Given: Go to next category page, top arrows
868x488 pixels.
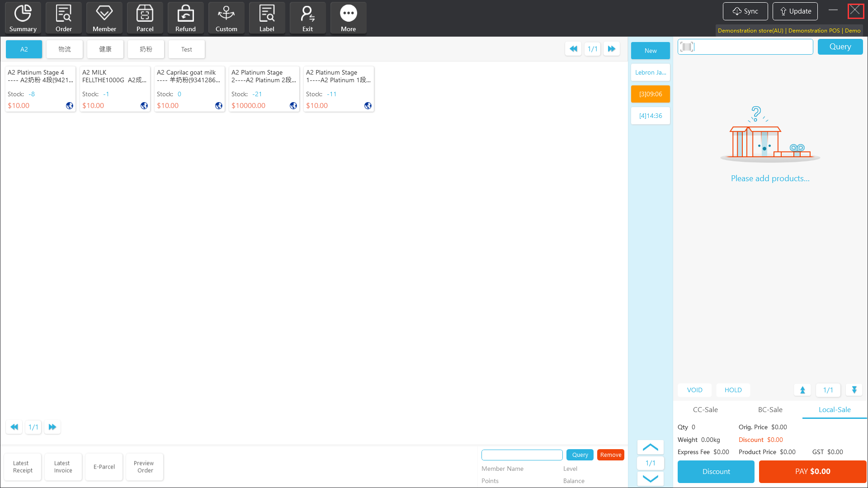Looking at the screenshot, I should point(611,49).
